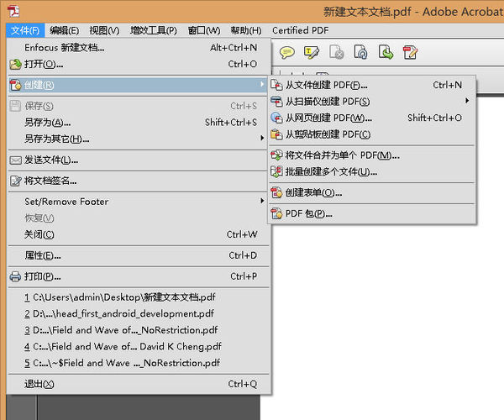
Task: Click the form icon beside 创建表单(O)
Action: coord(276,192)
